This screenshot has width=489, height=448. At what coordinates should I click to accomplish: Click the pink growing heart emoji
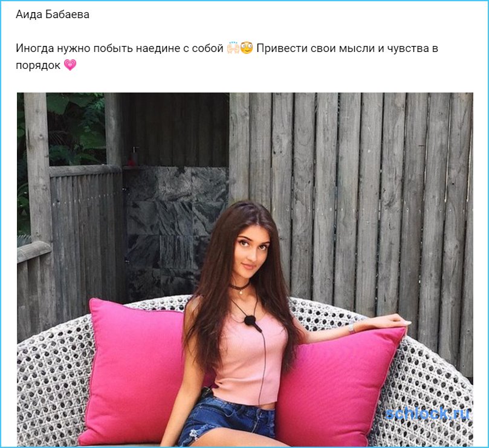point(70,65)
